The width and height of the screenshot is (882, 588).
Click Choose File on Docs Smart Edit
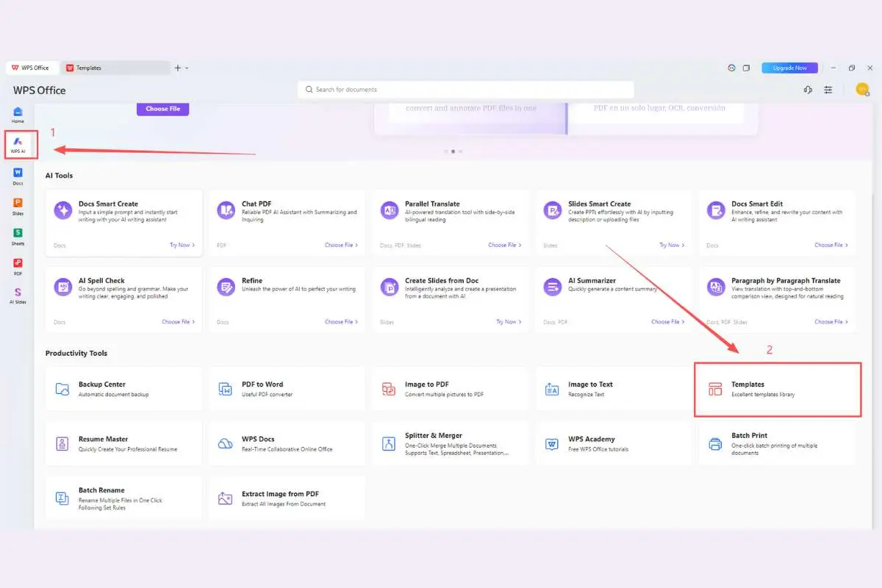tap(831, 245)
